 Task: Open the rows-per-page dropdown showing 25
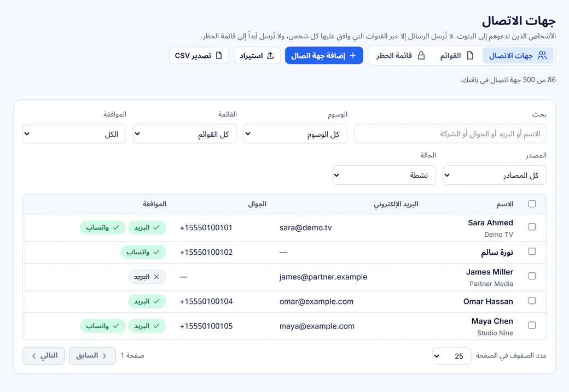click(x=452, y=356)
